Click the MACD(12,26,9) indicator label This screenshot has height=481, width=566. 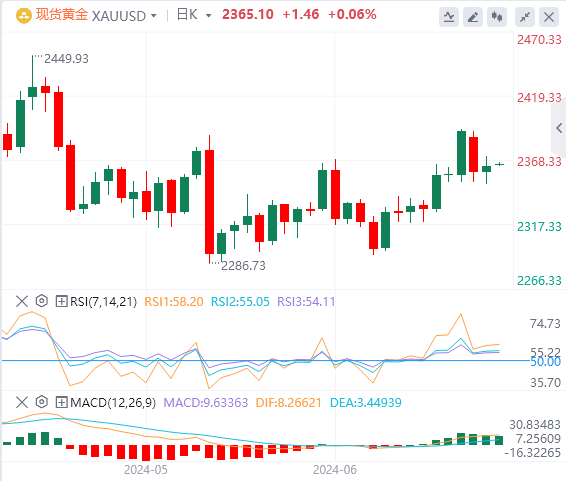113,402
